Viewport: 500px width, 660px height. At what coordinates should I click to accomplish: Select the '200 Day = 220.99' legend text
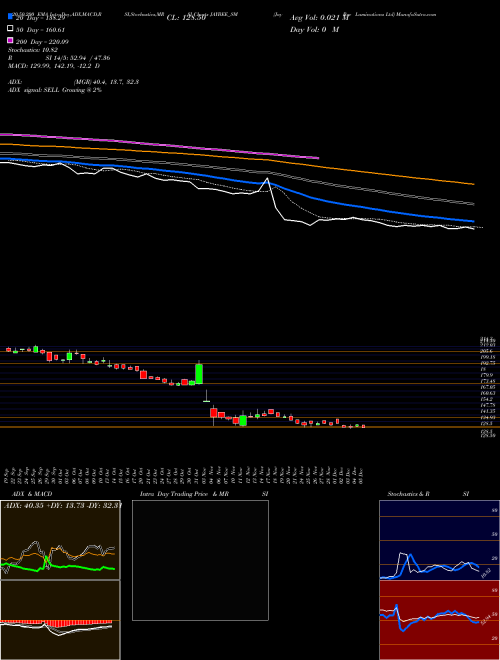(x=42, y=42)
